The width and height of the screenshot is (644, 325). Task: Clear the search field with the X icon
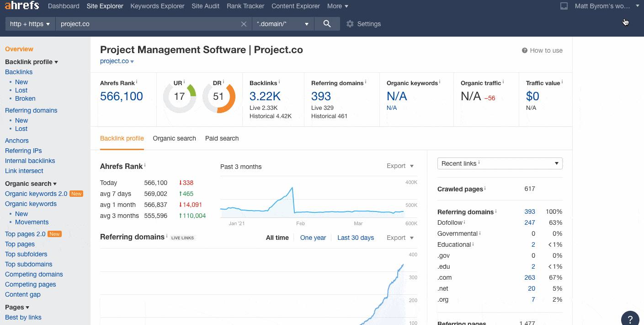tap(244, 23)
